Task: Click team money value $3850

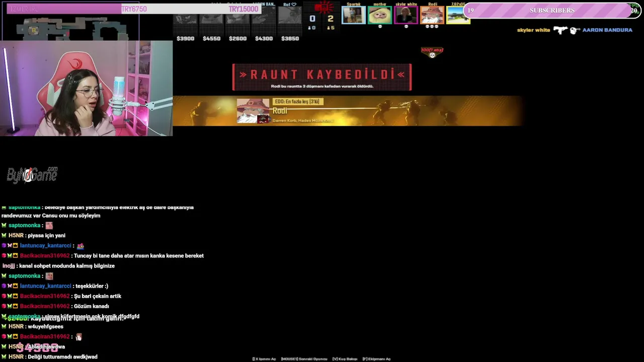Action: coord(290,39)
